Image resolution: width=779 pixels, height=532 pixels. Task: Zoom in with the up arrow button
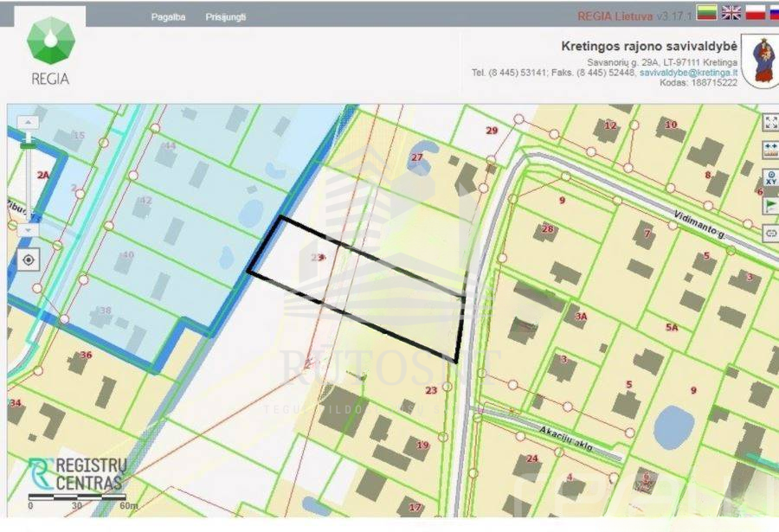coord(28,122)
